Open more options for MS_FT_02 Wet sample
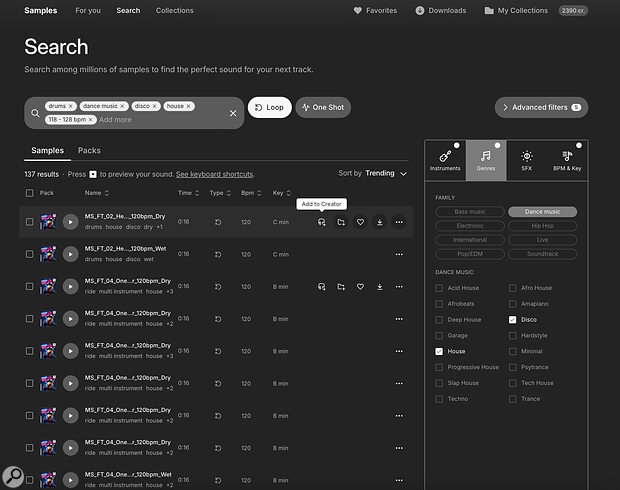620x490 pixels. click(399, 254)
